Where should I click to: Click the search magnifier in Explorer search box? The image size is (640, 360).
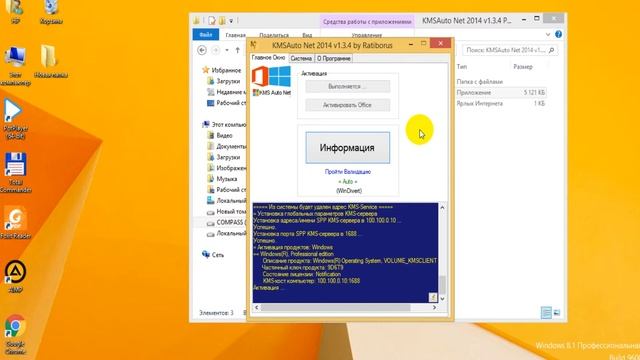pos(551,50)
